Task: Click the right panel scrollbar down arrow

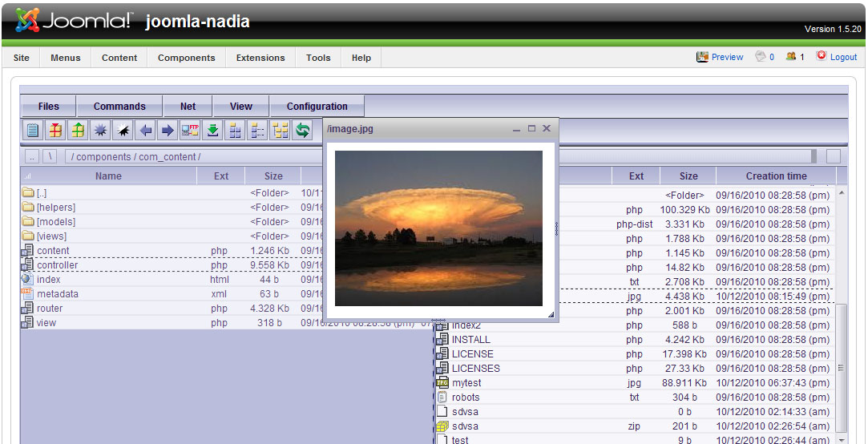Action: 841,439
